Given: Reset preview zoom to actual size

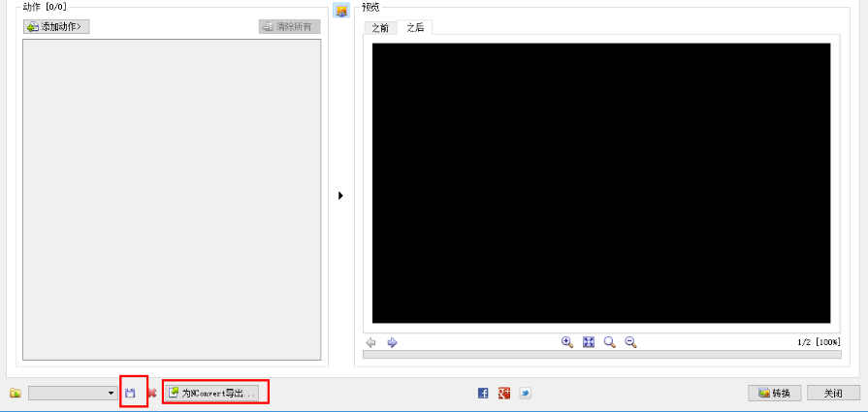Looking at the screenshot, I should point(609,342).
